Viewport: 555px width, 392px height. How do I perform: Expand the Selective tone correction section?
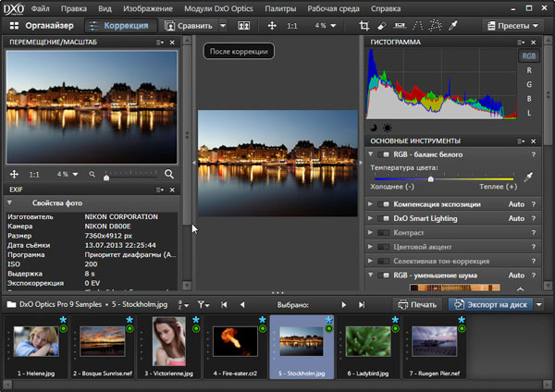[372, 262]
